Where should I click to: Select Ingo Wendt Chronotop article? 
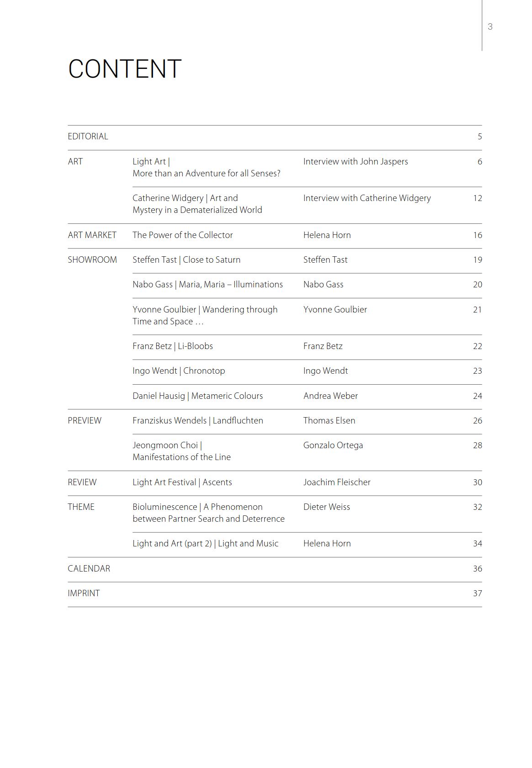[179, 371]
